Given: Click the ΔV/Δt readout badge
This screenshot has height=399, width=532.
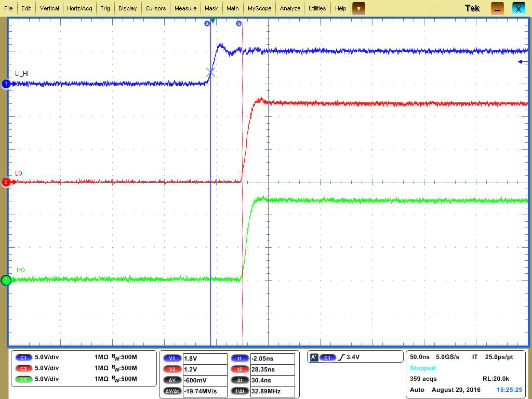Looking at the screenshot, I should click(x=171, y=390).
